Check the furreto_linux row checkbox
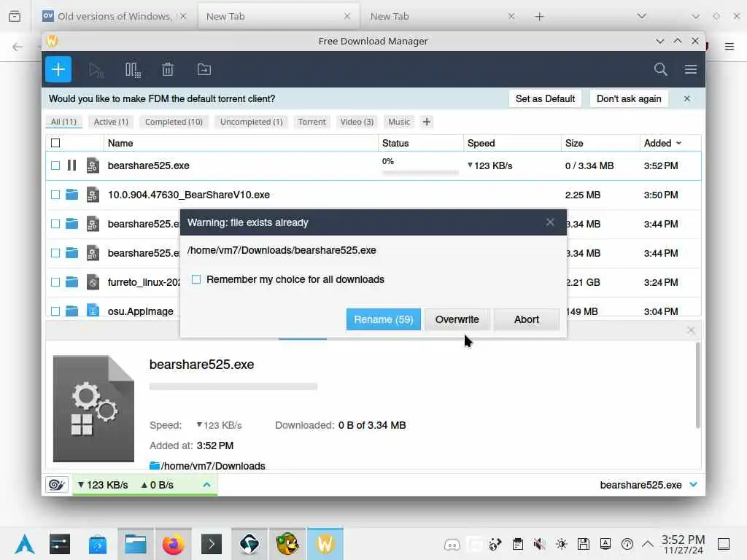The image size is (747, 560). point(55,282)
